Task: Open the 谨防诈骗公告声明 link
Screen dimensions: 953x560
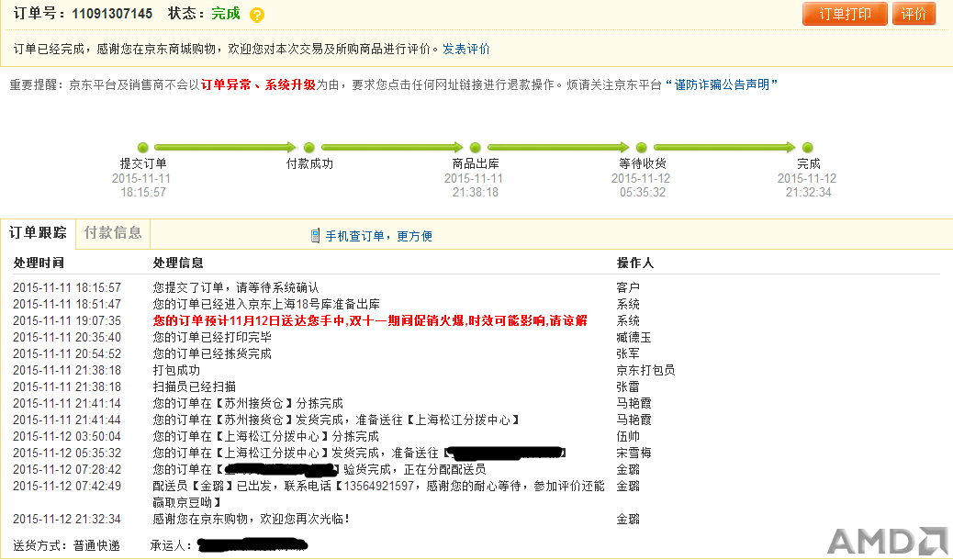Action: click(x=722, y=84)
